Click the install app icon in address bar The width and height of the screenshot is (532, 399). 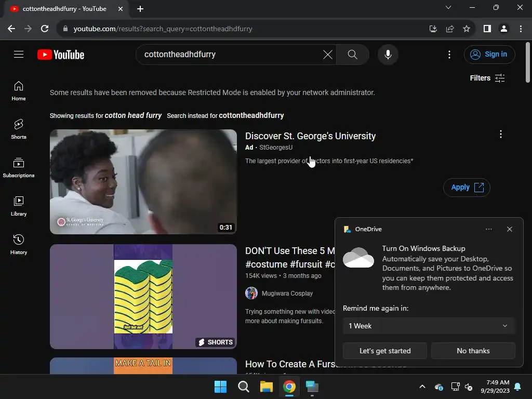[433, 29]
